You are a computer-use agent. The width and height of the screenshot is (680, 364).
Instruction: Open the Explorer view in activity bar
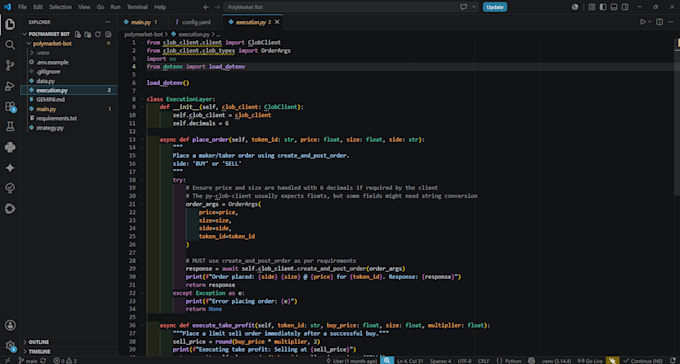coord(10,24)
